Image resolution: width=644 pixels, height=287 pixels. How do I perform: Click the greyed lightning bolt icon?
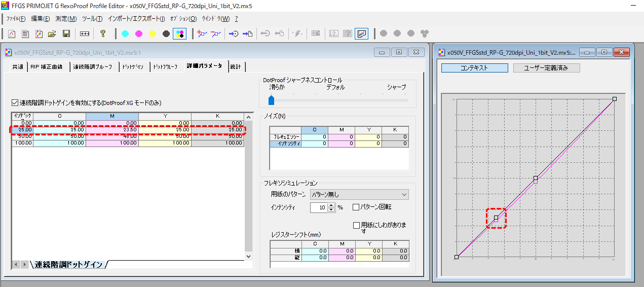coord(297,33)
